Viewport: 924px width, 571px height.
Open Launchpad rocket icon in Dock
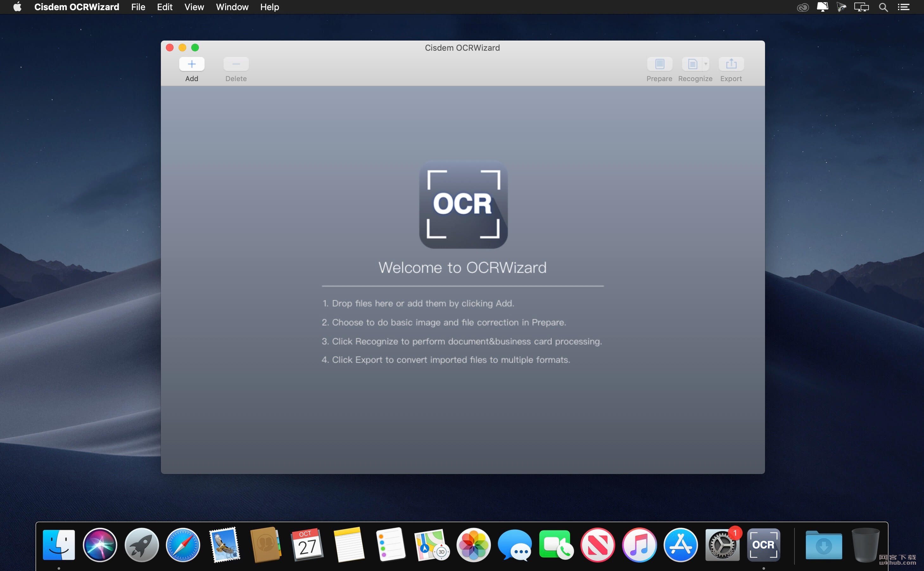pyautogui.click(x=142, y=545)
